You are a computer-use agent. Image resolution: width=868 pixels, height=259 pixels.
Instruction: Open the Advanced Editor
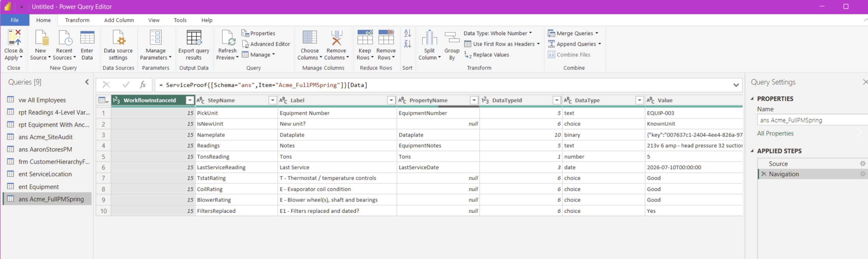coord(266,44)
